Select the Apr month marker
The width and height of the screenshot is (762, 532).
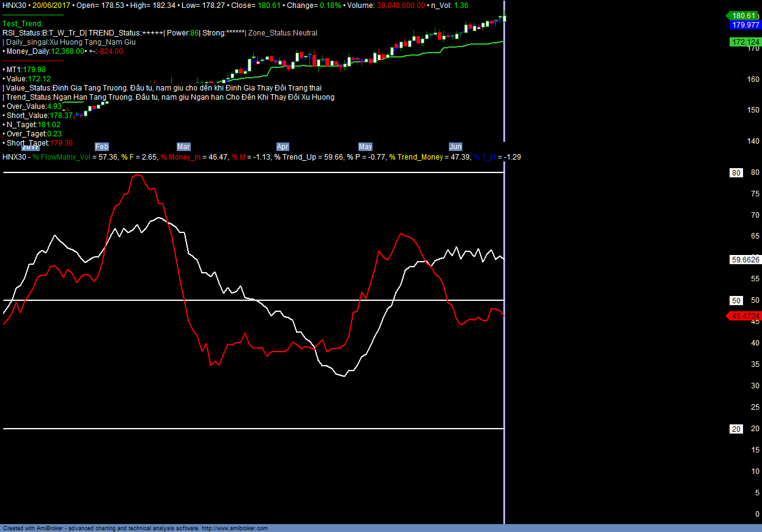tap(283, 147)
